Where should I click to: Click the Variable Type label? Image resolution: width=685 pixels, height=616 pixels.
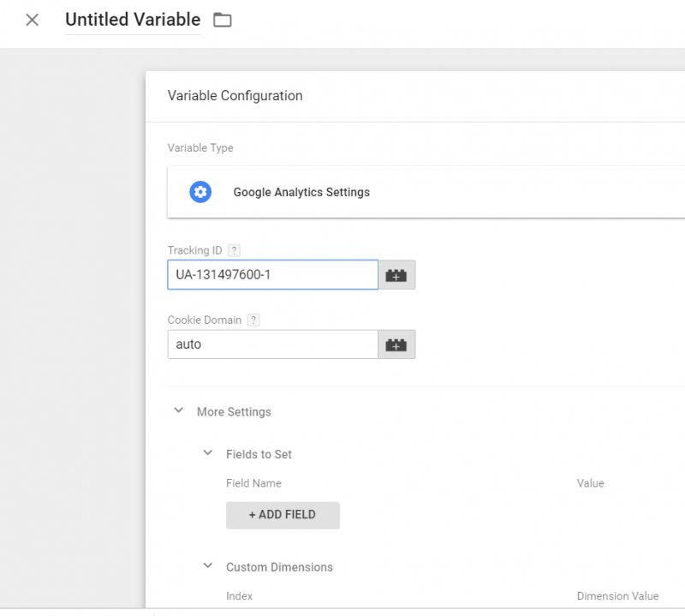click(200, 147)
